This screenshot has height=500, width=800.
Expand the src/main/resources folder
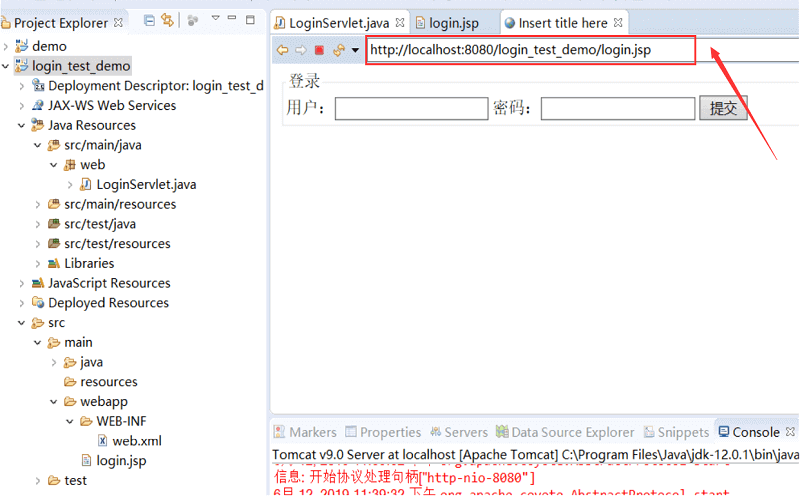pos(38,205)
